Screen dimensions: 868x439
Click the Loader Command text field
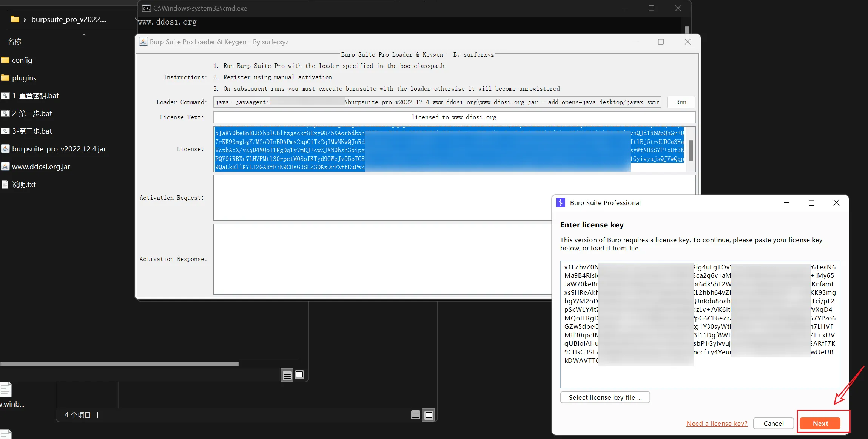click(x=437, y=102)
